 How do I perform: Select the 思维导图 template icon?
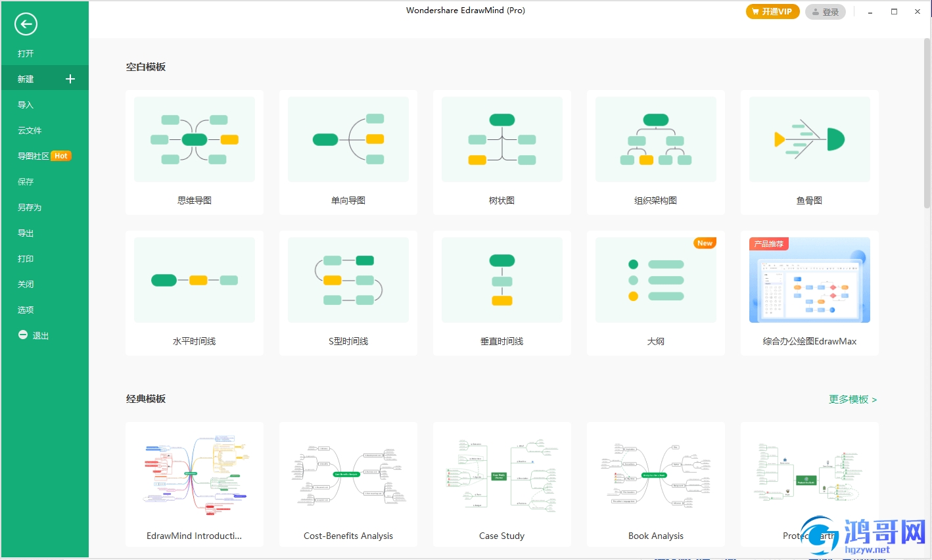[195, 139]
